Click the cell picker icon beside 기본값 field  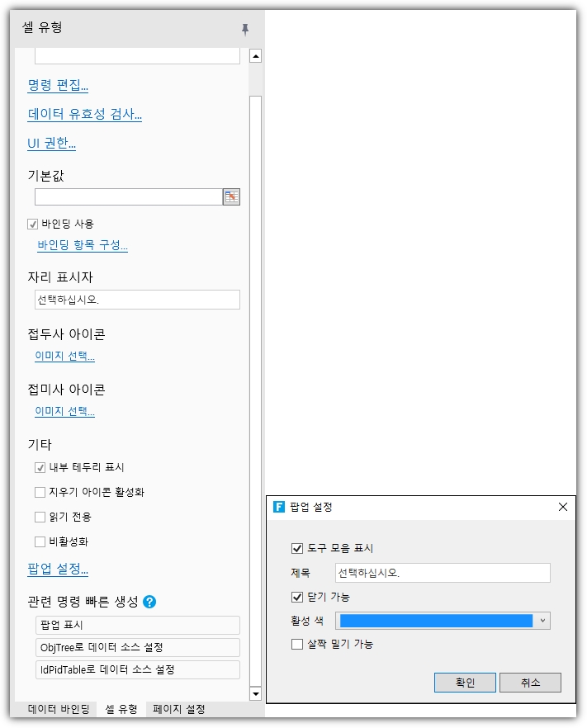231,196
